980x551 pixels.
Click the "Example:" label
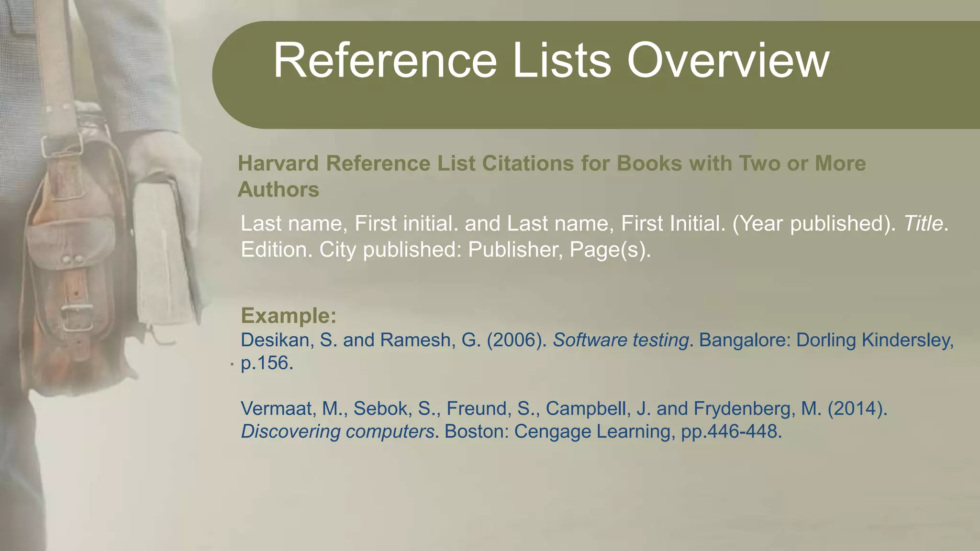(x=289, y=316)
